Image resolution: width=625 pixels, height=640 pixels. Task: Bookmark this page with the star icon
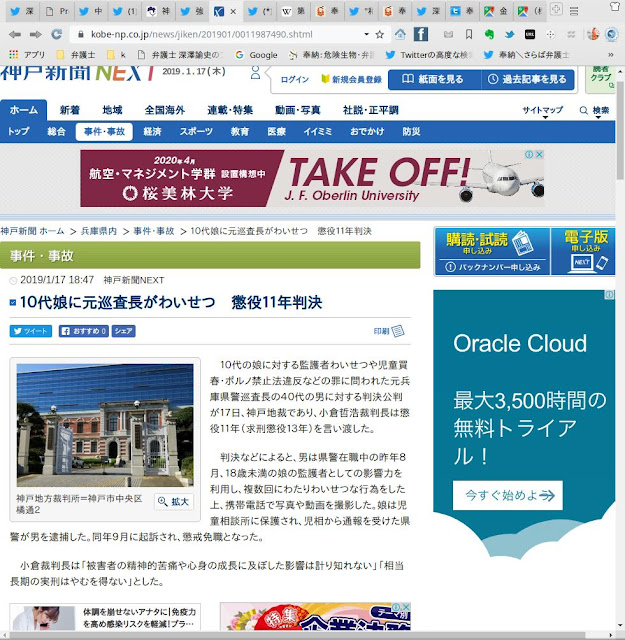380,35
